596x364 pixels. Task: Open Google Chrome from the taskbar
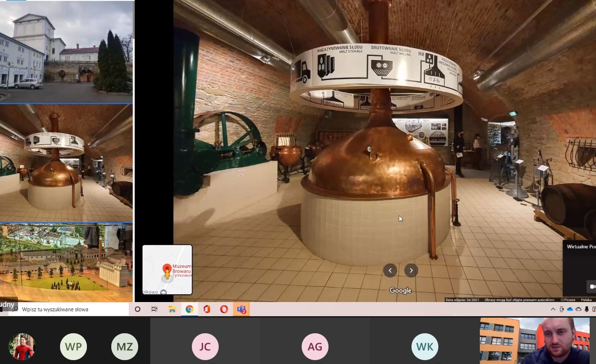pyautogui.click(x=189, y=309)
